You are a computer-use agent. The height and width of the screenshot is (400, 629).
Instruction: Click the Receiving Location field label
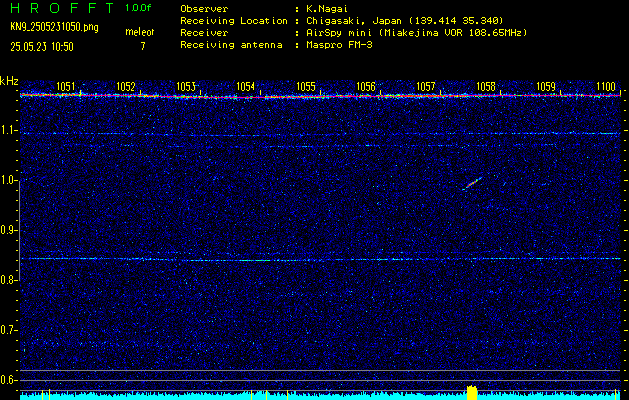(x=234, y=21)
